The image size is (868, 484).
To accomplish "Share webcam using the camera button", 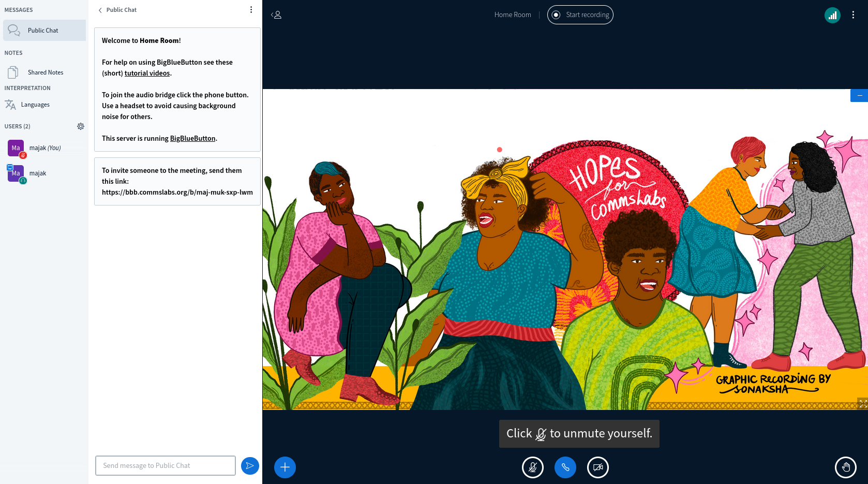I will tap(597, 467).
